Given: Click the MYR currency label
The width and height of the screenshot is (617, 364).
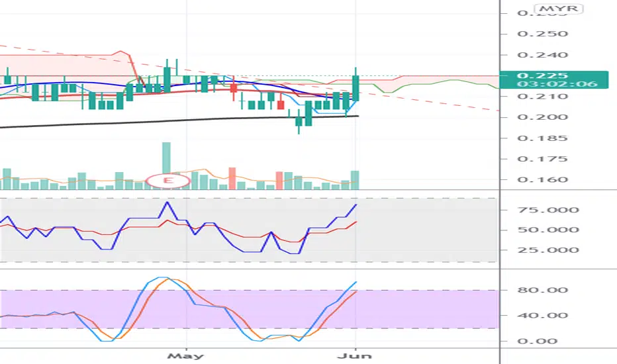Looking at the screenshot, I should [559, 9].
